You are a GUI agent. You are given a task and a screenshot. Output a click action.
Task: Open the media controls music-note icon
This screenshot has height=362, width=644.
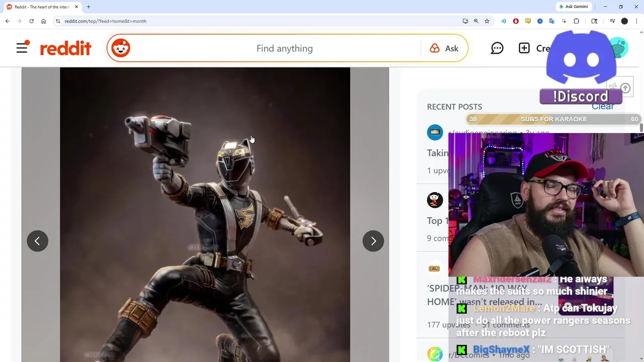tap(612, 21)
